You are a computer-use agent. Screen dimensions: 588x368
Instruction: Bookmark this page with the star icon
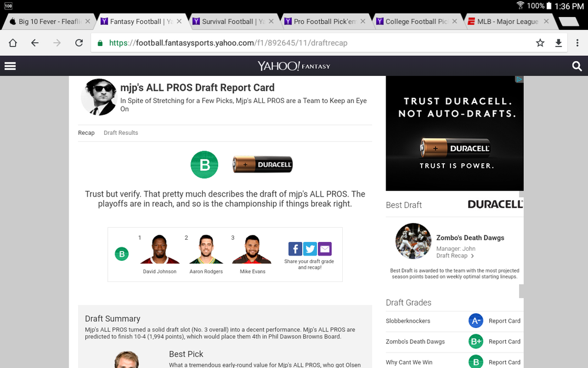(x=540, y=43)
